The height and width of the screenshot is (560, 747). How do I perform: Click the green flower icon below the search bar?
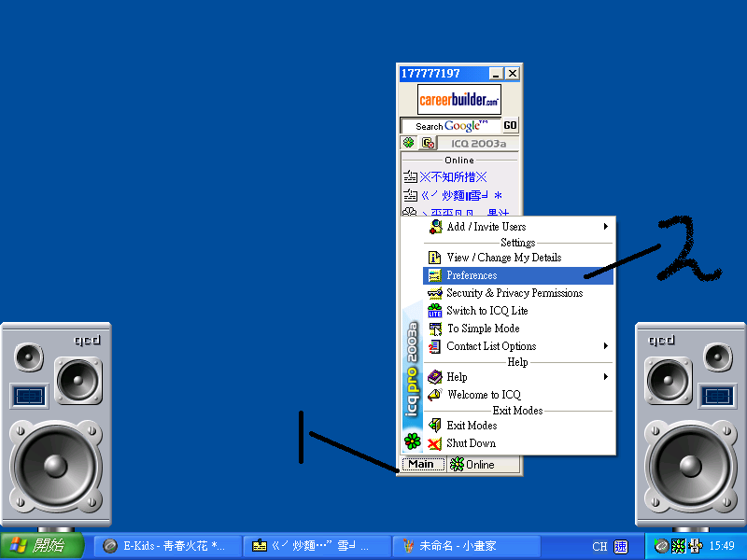408,143
